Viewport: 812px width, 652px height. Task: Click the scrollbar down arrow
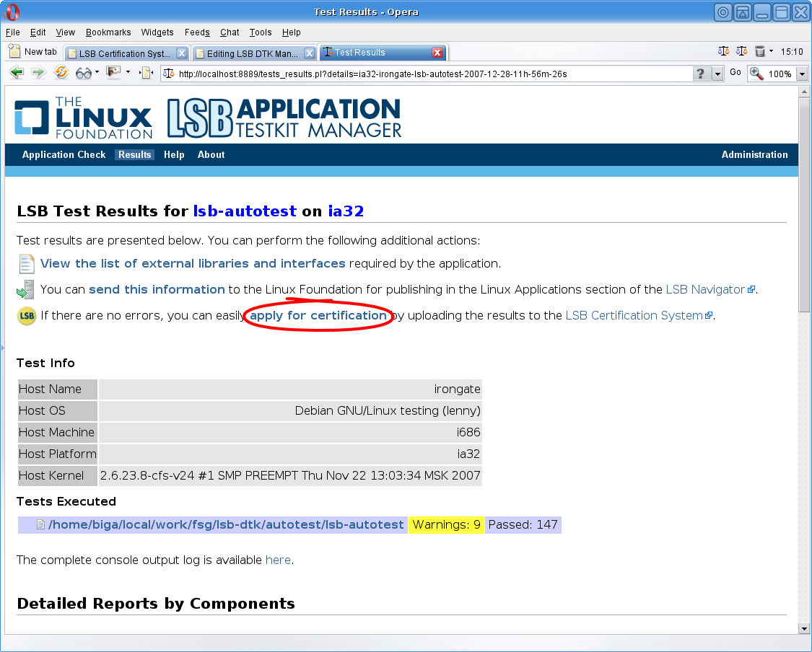coord(804,629)
